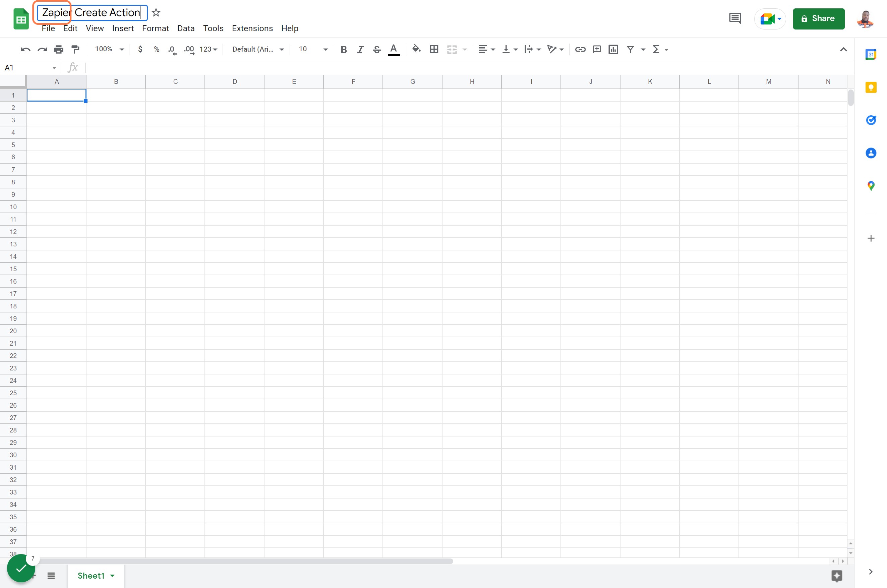Click the green Share button

click(818, 19)
